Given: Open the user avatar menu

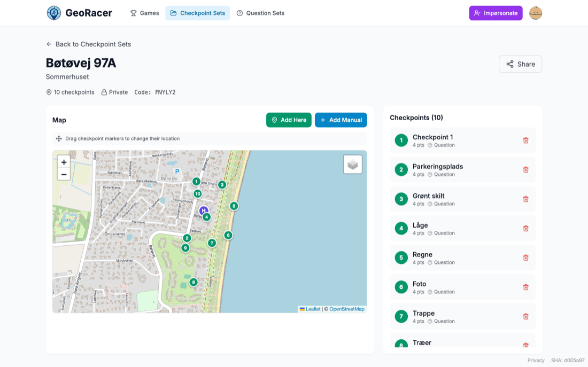Looking at the screenshot, I should [536, 13].
